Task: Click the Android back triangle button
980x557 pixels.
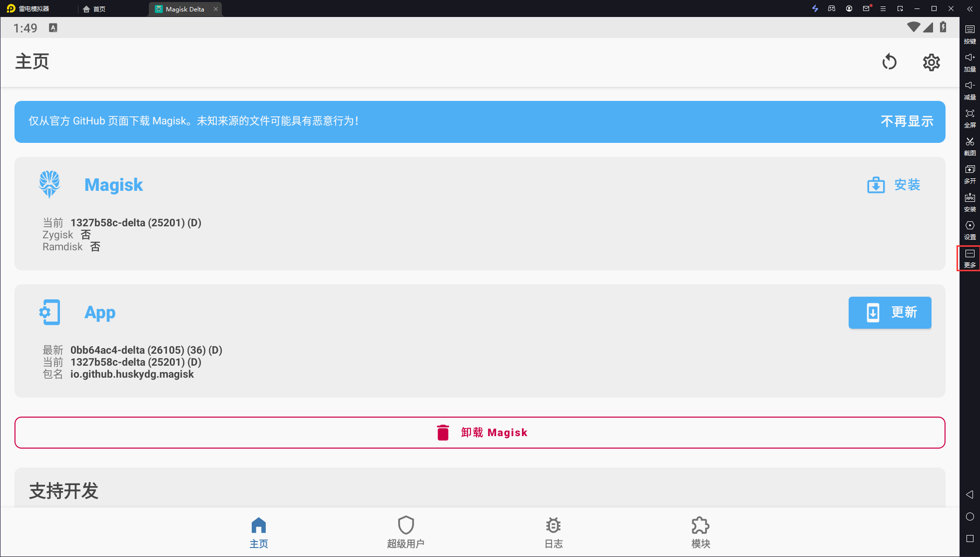Action: point(970,495)
